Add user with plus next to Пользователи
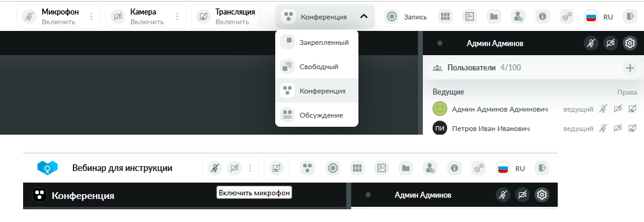644x222 pixels. [629, 68]
